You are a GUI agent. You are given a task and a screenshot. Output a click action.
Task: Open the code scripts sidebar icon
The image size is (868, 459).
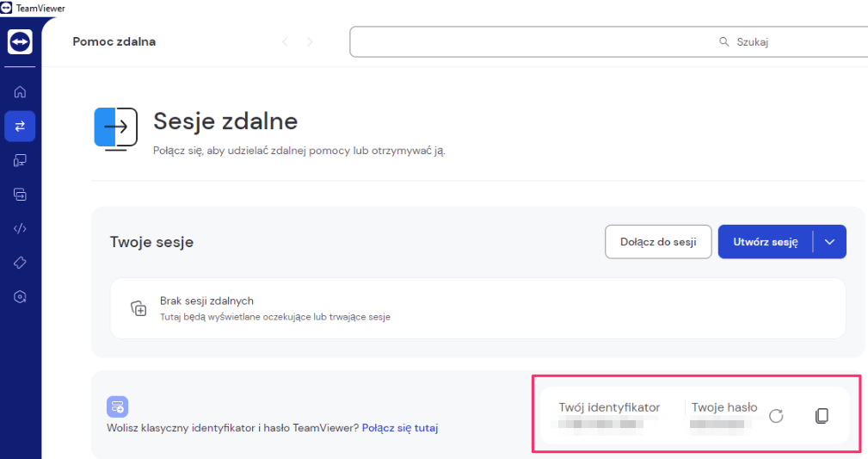20,228
